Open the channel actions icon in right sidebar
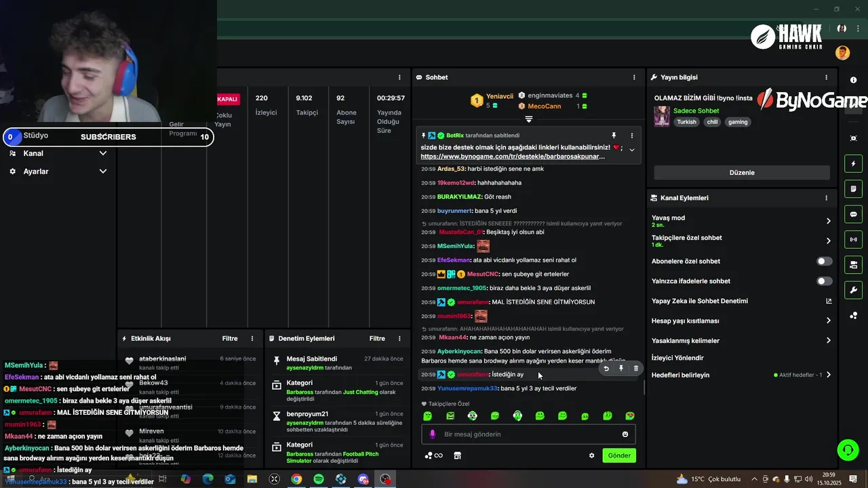The image size is (868, 488). pos(854,264)
